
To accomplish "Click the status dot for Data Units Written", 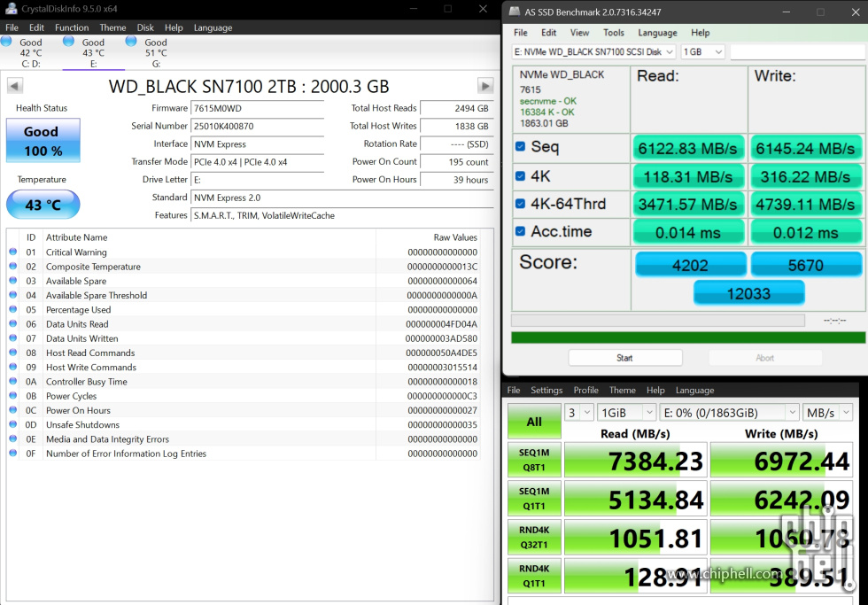I will 12,338.
